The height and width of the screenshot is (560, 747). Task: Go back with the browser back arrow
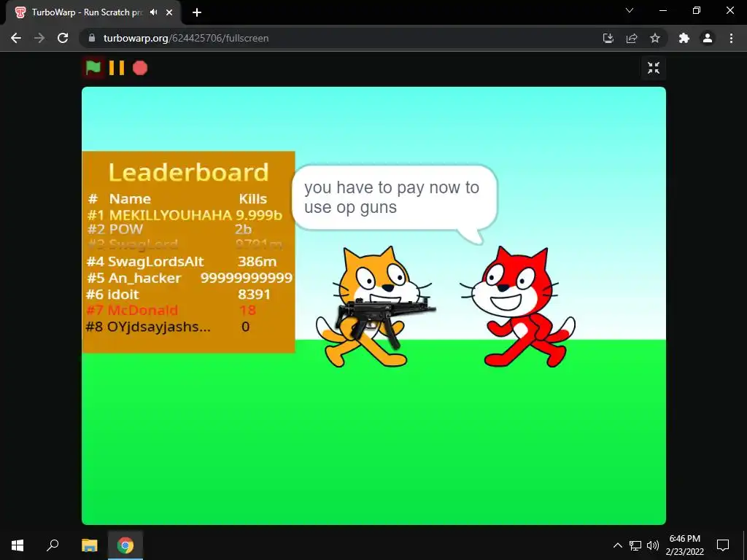[16, 38]
